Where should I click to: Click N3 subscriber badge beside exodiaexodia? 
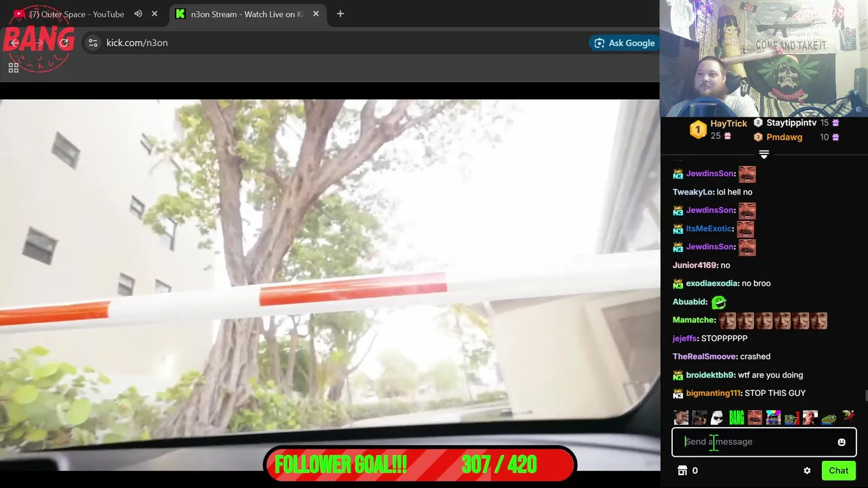678,283
